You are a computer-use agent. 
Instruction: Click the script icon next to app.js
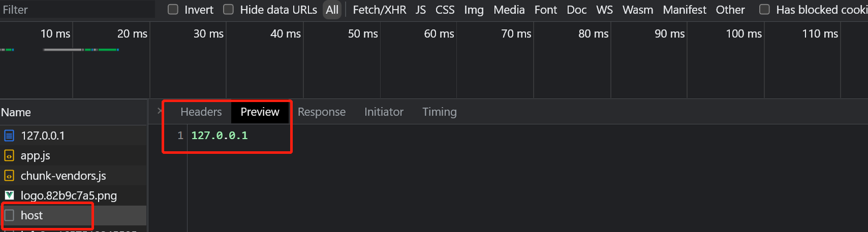[9, 156]
